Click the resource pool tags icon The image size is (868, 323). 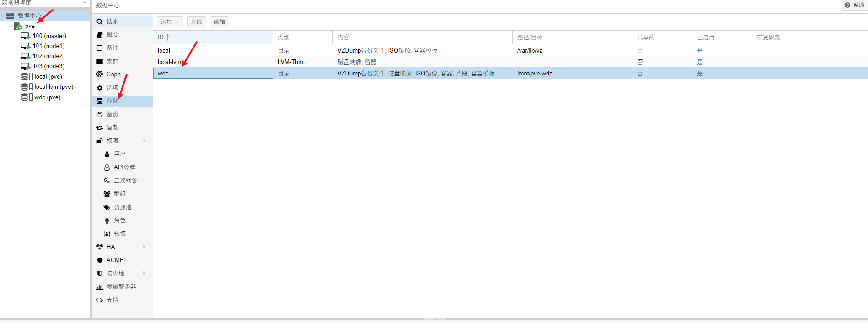(107, 207)
